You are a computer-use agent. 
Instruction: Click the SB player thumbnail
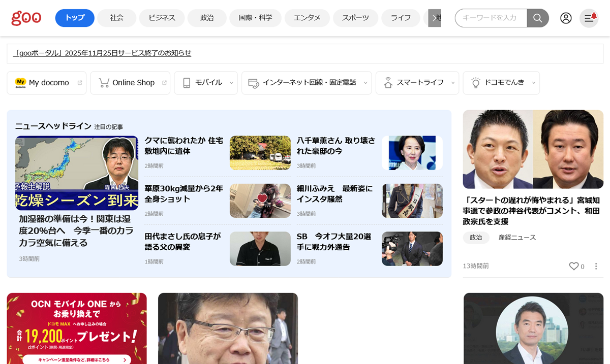412,249
